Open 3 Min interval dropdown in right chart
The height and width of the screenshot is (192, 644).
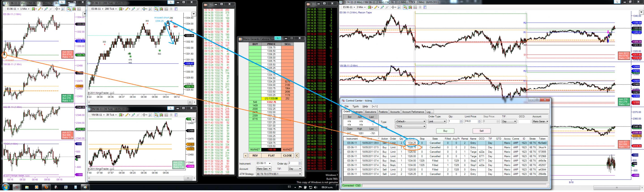361,7
